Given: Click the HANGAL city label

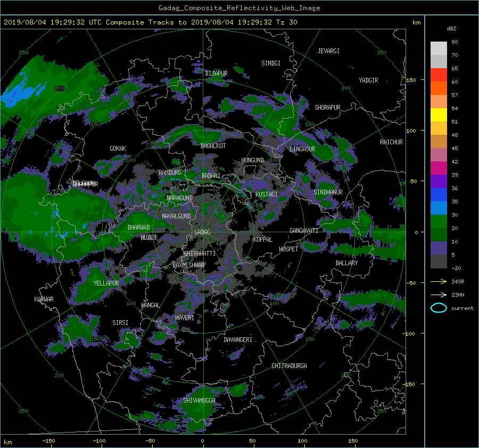Looking at the screenshot, I should pyautogui.click(x=150, y=305).
